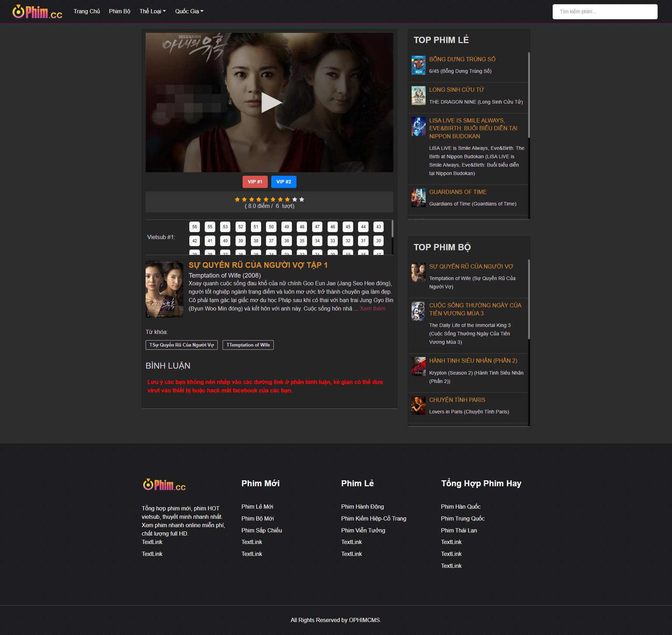Viewport: 672px width, 635px height.
Task: Click the tenth rating star
Action: [302, 200]
